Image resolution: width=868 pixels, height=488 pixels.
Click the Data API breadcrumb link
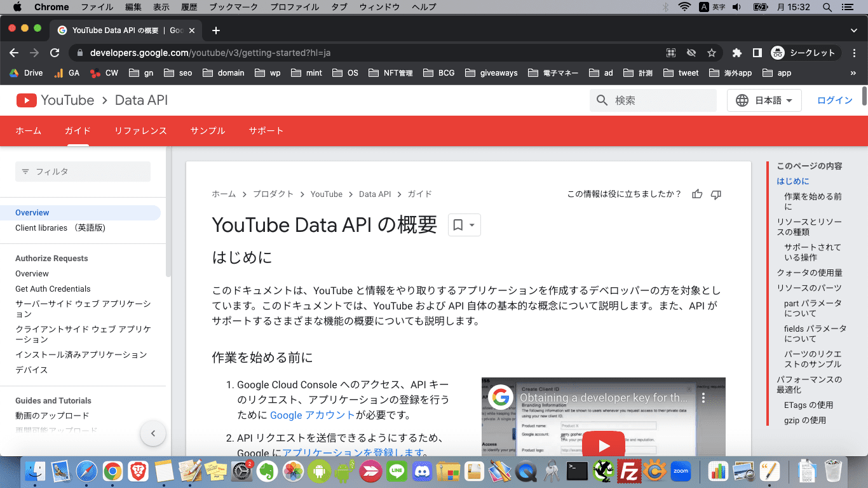coord(375,194)
